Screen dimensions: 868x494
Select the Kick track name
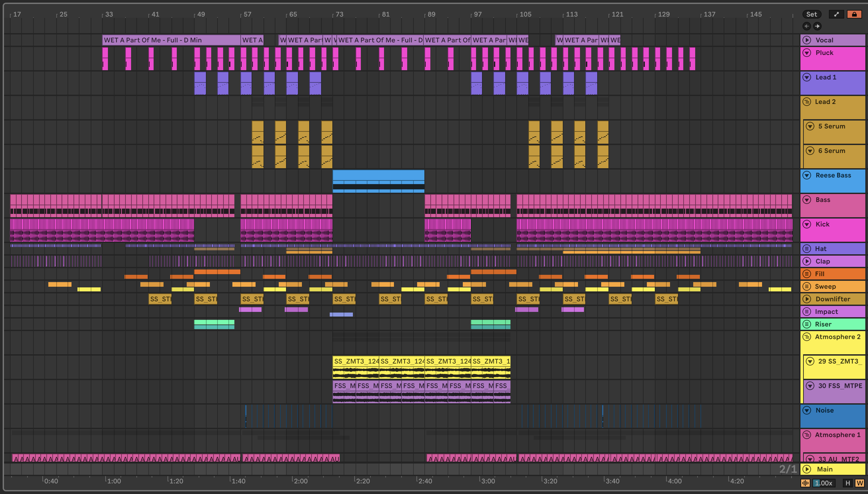click(822, 224)
